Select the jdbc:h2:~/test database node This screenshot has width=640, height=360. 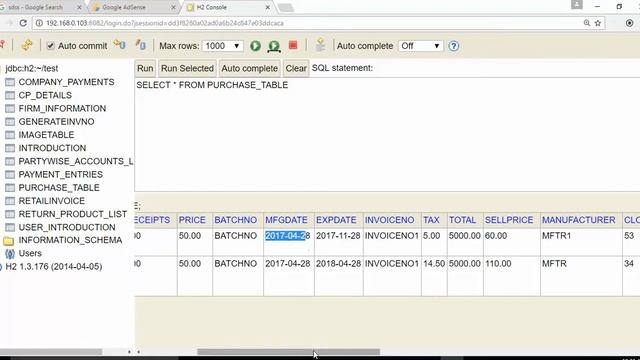click(32, 68)
